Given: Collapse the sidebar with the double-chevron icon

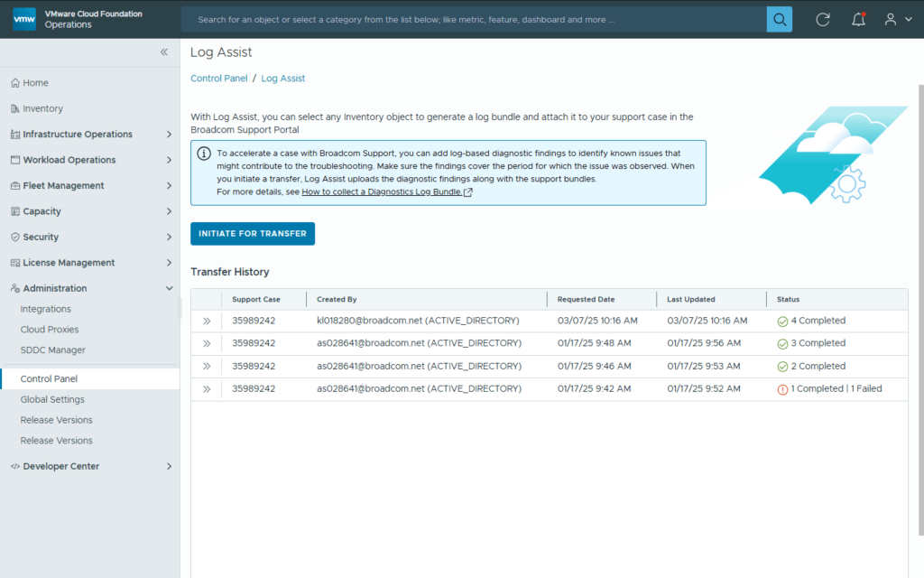Looking at the screenshot, I should point(164,51).
